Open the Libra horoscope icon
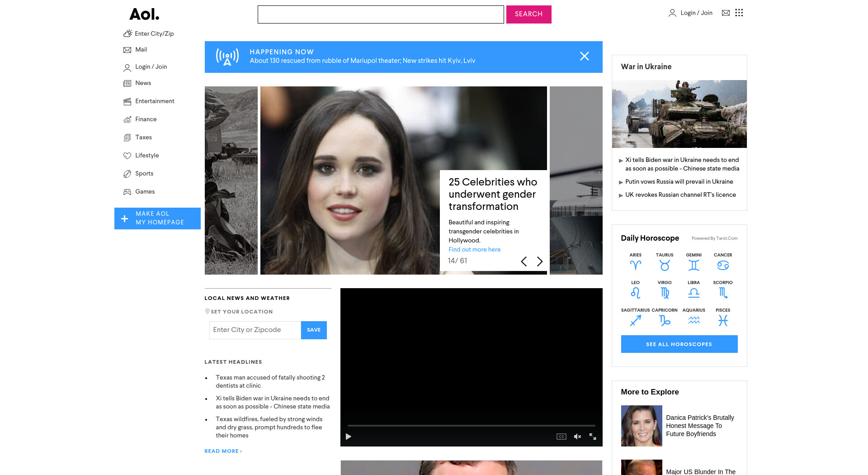This screenshot has height=475, width=868. (x=694, y=293)
